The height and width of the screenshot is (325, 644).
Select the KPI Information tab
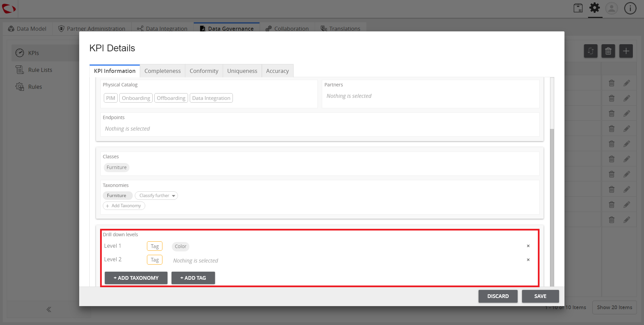115,71
